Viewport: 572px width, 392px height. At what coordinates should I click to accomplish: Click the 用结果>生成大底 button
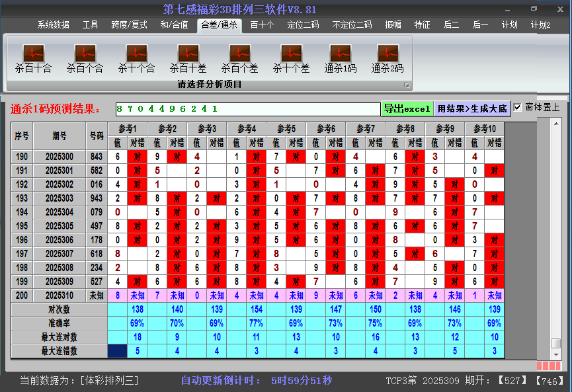[472, 108]
